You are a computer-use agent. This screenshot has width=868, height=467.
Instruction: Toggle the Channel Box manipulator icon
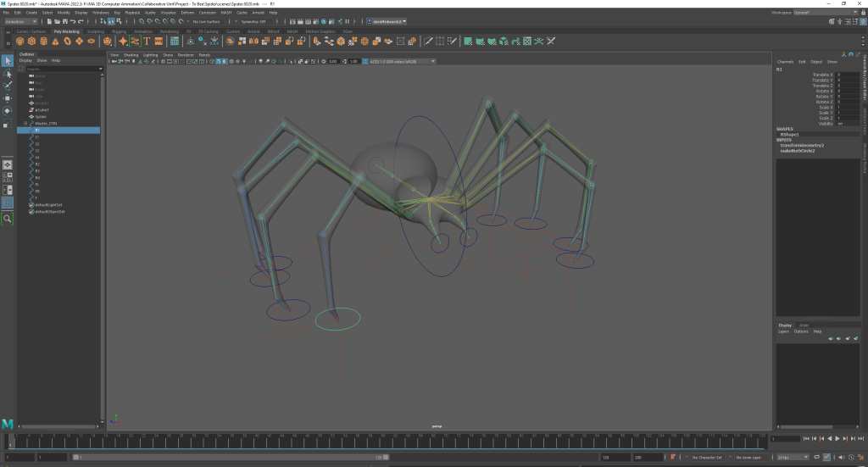(x=843, y=54)
